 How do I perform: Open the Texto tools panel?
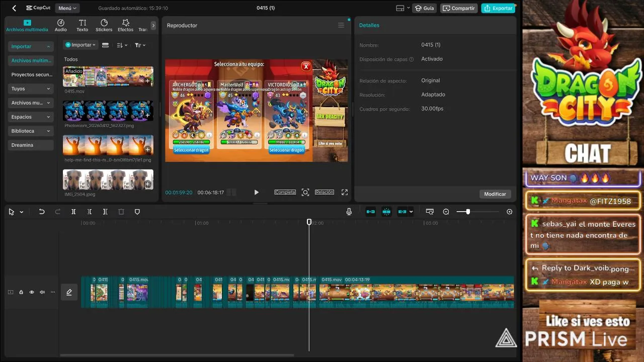(x=83, y=25)
